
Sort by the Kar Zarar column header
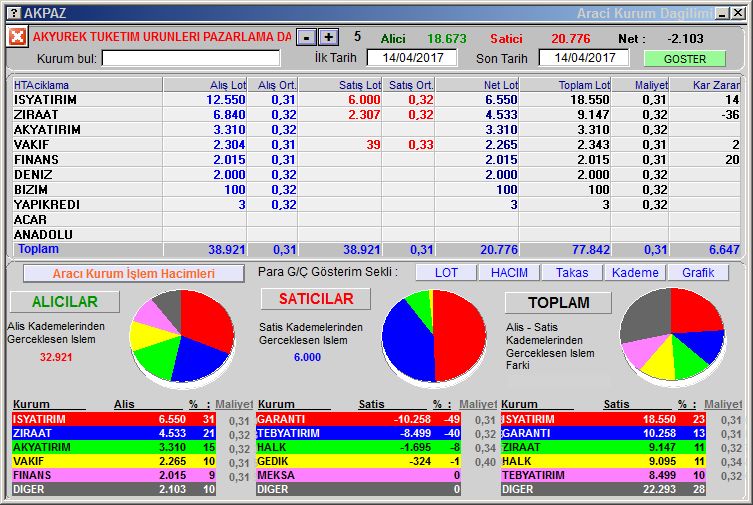(704, 85)
